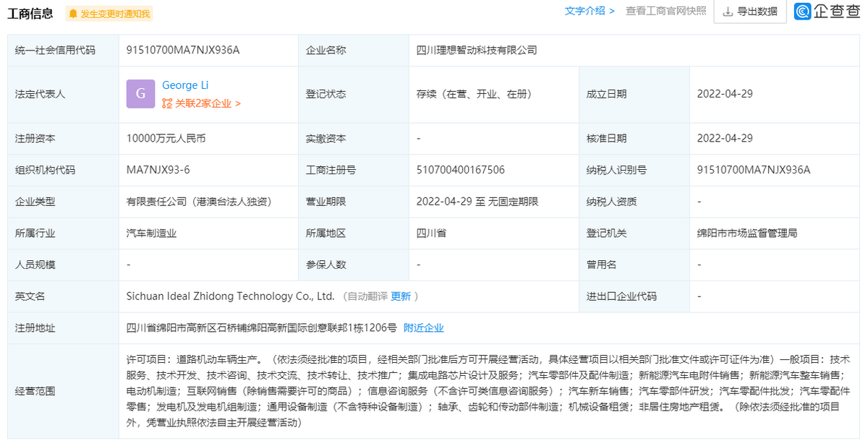
Task: Click the business scope paragraph starting with 许可项目
Action: point(488,391)
